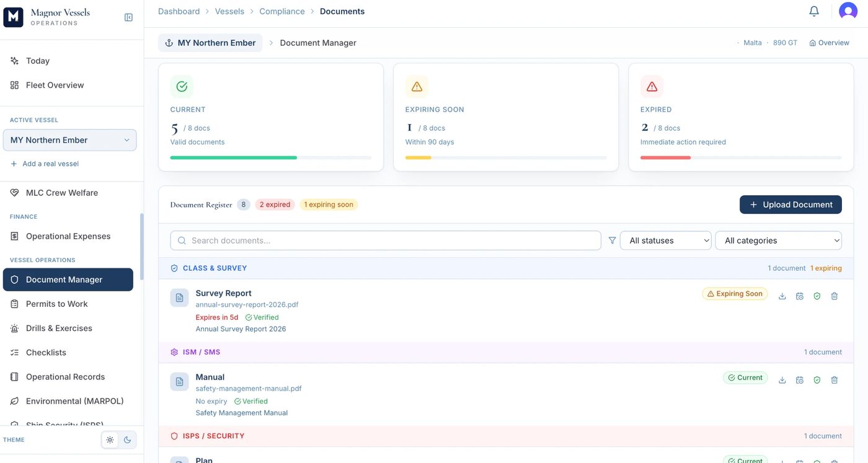Open the active vessel selector
This screenshot has width=868, height=463.
click(x=69, y=140)
